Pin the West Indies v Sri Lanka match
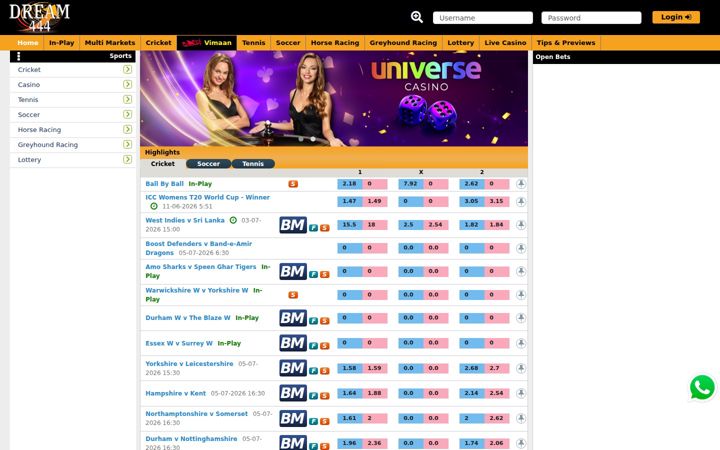Screen dimensions: 720x450 pyautogui.click(x=521, y=225)
